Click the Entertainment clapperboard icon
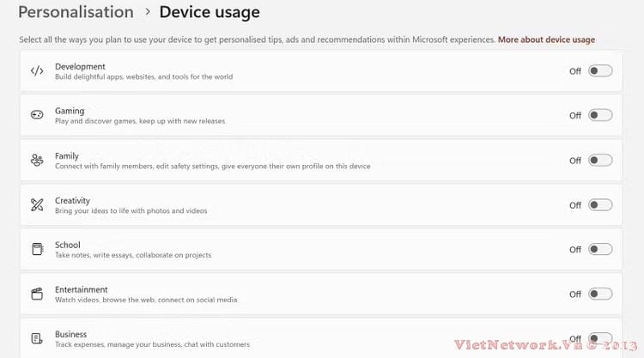644x358 pixels. point(37,294)
